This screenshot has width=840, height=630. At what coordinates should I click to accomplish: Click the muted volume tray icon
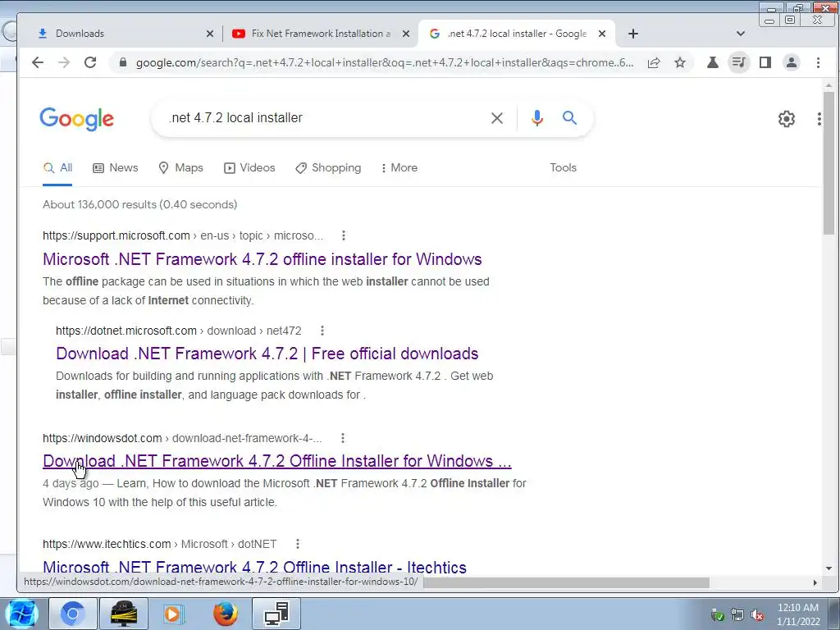pos(757,615)
